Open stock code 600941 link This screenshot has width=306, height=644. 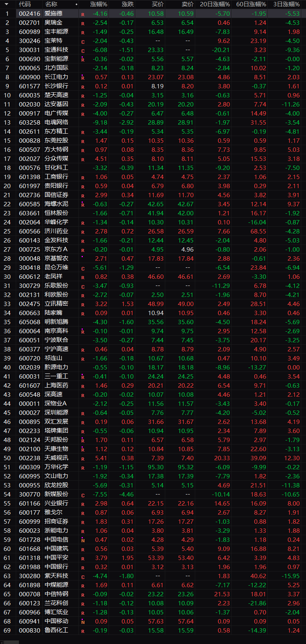tap(30, 621)
